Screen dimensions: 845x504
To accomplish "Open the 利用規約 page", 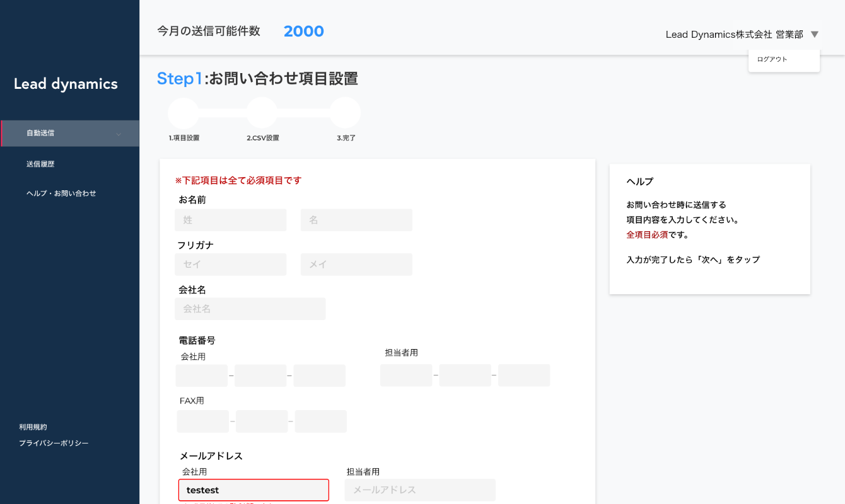I will point(34,427).
